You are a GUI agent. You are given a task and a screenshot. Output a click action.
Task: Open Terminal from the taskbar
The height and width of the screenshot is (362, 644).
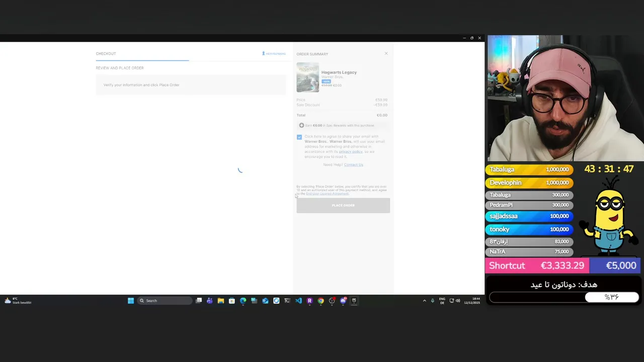pyautogui.click(x=287, y=301)
